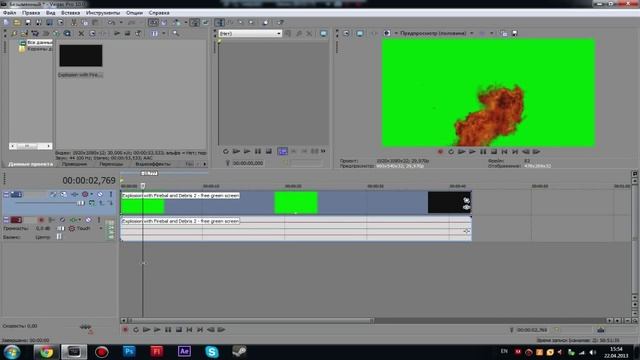Open Track FX on the audio track
640x360 pixels.
pyautogui.click(x=73, y=220)
